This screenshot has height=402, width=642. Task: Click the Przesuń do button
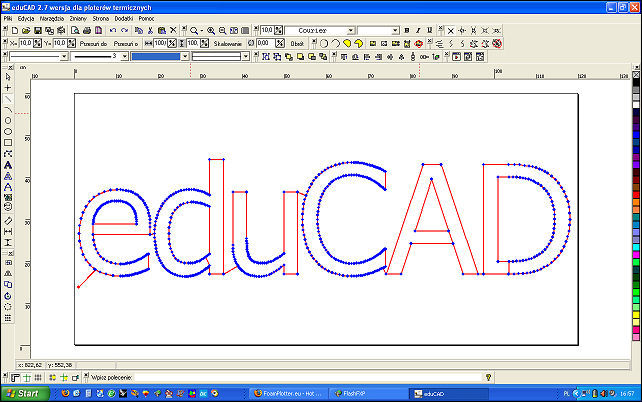[x=93, y=43]
